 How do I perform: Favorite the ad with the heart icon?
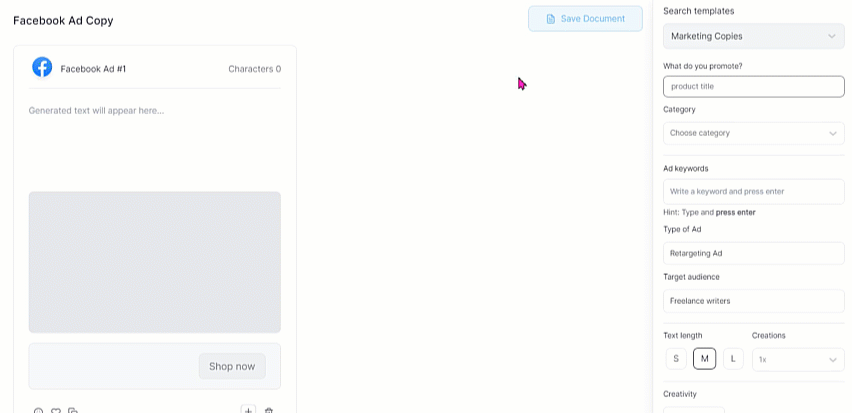point(55,411)
